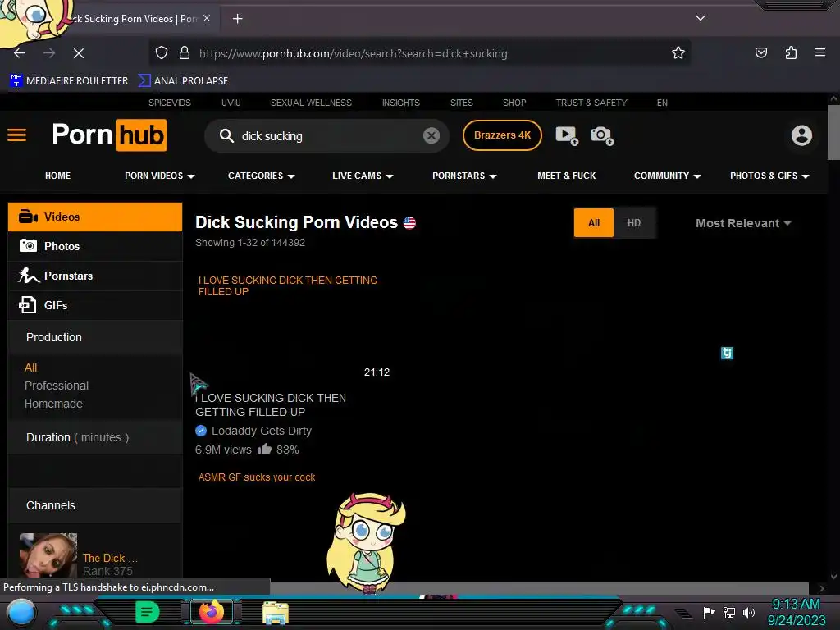
Task: Select the Professional production filter
Action: 57,386
